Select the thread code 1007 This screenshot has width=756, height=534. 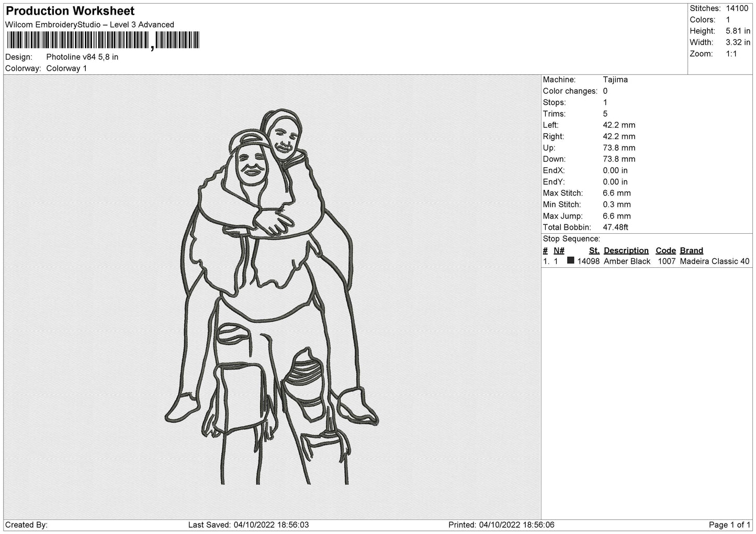[667, 262]
